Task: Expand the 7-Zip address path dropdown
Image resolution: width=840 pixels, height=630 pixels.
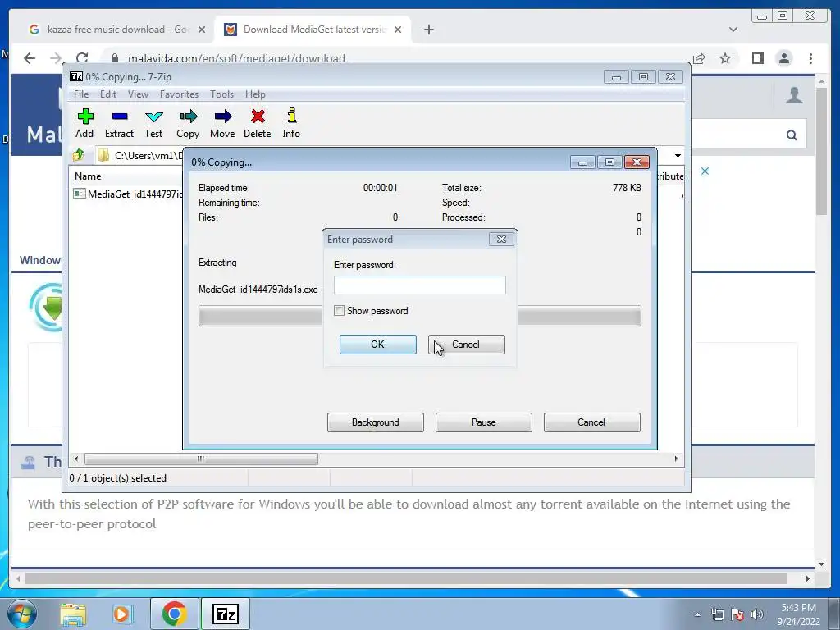Action: coord(678,155)
